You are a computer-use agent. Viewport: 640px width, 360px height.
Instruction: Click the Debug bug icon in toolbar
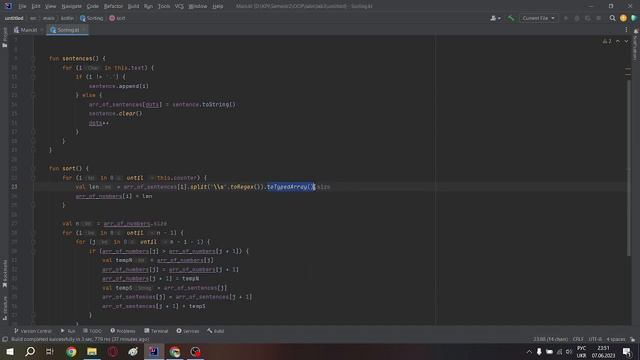pos(577,18)
